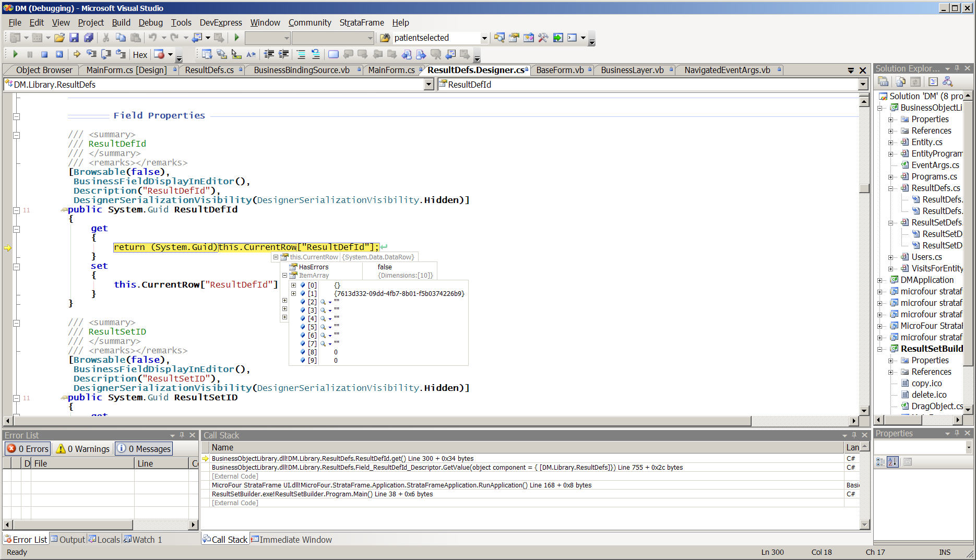The width and height of the screenshot is (976, 560).
Task: Toggle the 0 Warnings filter
Action: tap(83, 449)
